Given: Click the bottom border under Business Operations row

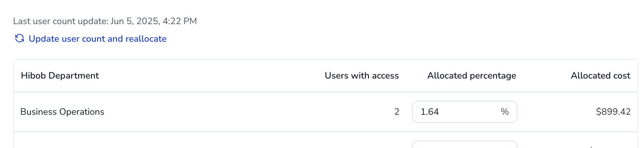Looking at the screenshot, I should click(325, 132).
